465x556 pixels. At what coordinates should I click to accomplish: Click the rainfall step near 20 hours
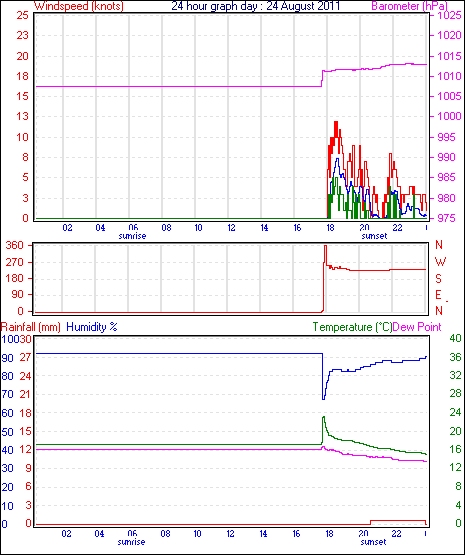(x=371, y=522)
